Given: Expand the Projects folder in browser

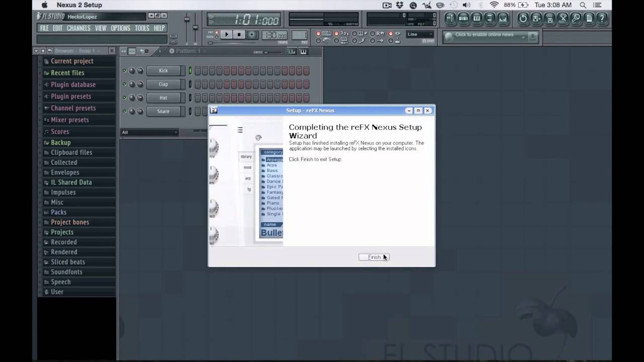Looking at the screenshot, I should 62,232.
